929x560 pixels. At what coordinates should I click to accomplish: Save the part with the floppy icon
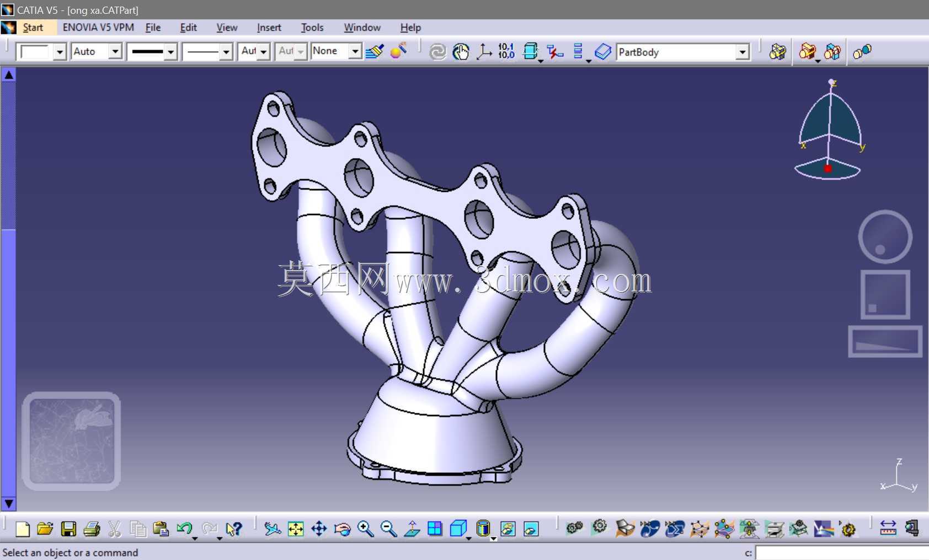[68, 529]
